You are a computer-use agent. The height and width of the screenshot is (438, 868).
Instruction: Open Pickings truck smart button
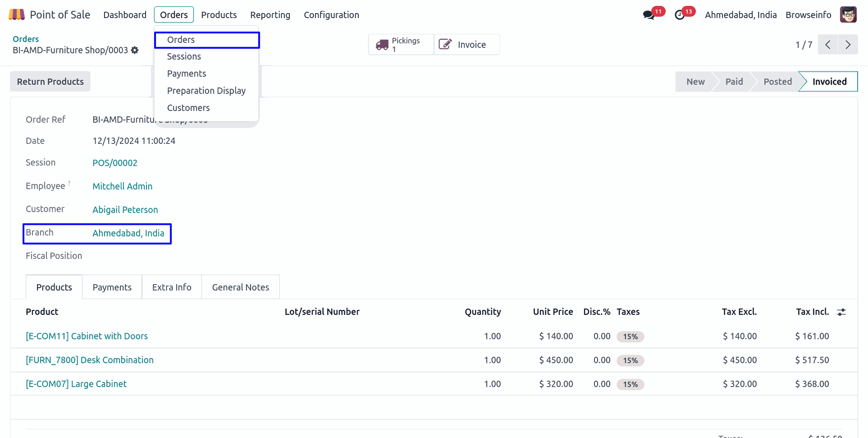pos(401,44)
